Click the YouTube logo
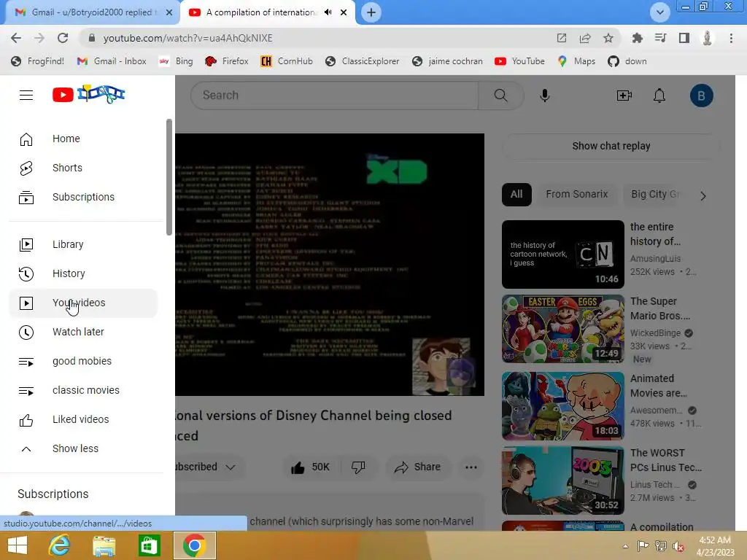This screenshot has height=560, width=747. (88, 94)
